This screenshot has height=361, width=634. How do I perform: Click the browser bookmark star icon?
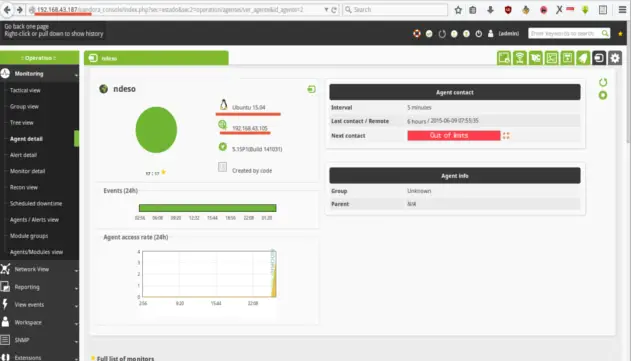click(458, 10)
